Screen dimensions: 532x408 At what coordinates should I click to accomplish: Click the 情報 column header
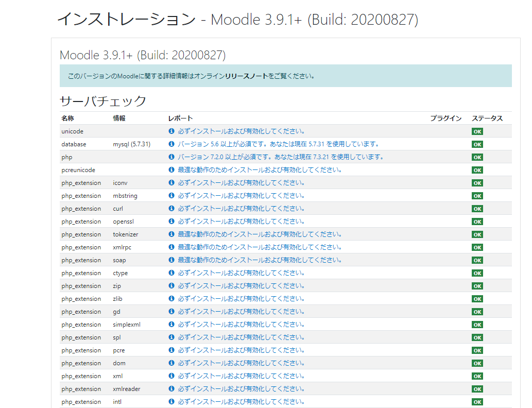[x=119, y=118]
